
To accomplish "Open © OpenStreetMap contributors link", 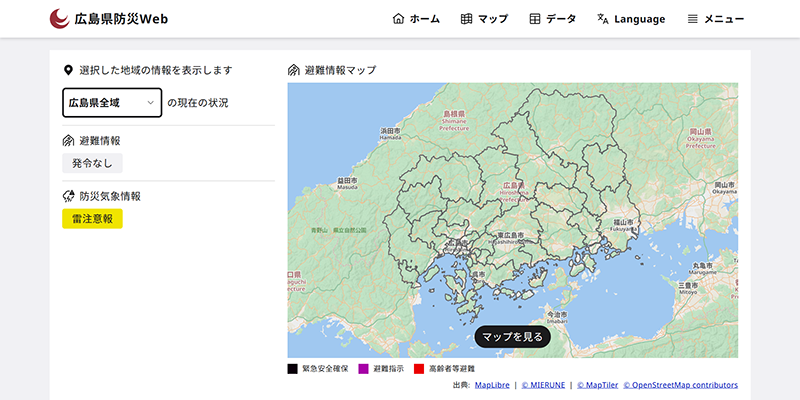I will pos(681,385).
